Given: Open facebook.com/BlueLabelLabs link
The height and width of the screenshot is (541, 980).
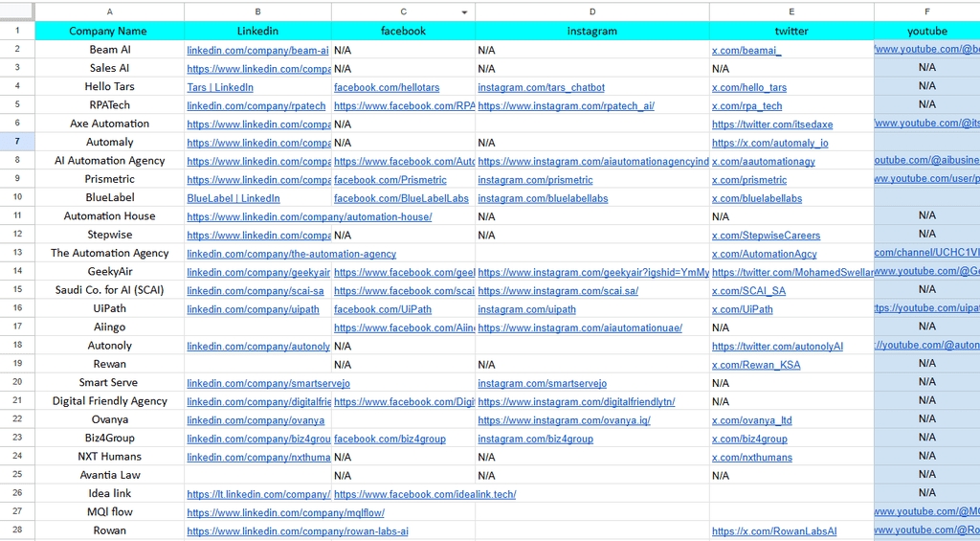Looking at the screenshot, I should pos(401,199).
